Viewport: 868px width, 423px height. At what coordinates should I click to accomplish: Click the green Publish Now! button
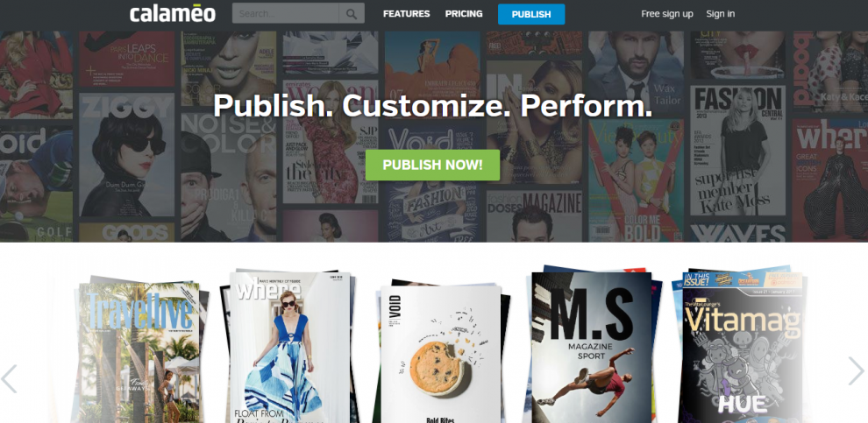click(x=432, y=165)
